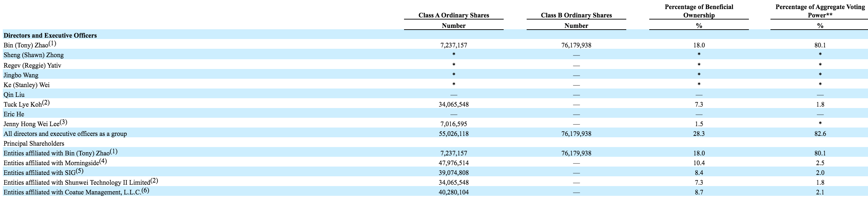Click the Class B Ordinary Shares column header
868x200 pixels.
(576, 15)
